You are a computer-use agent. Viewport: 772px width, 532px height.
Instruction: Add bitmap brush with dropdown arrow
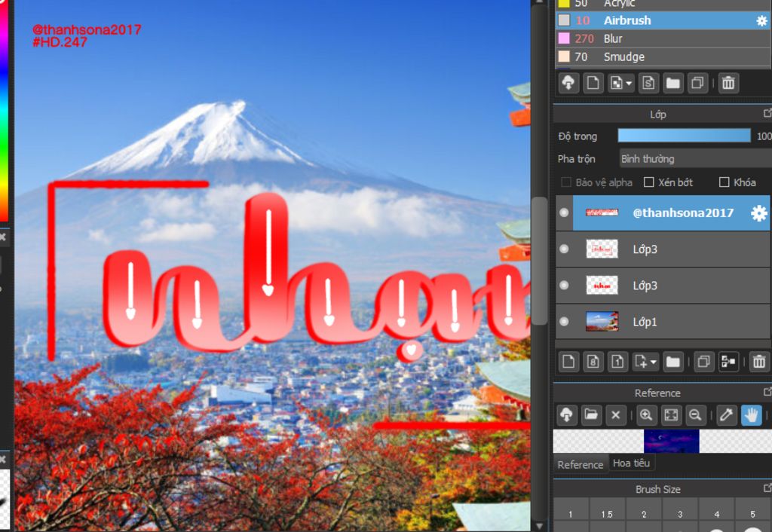(620, 83)
